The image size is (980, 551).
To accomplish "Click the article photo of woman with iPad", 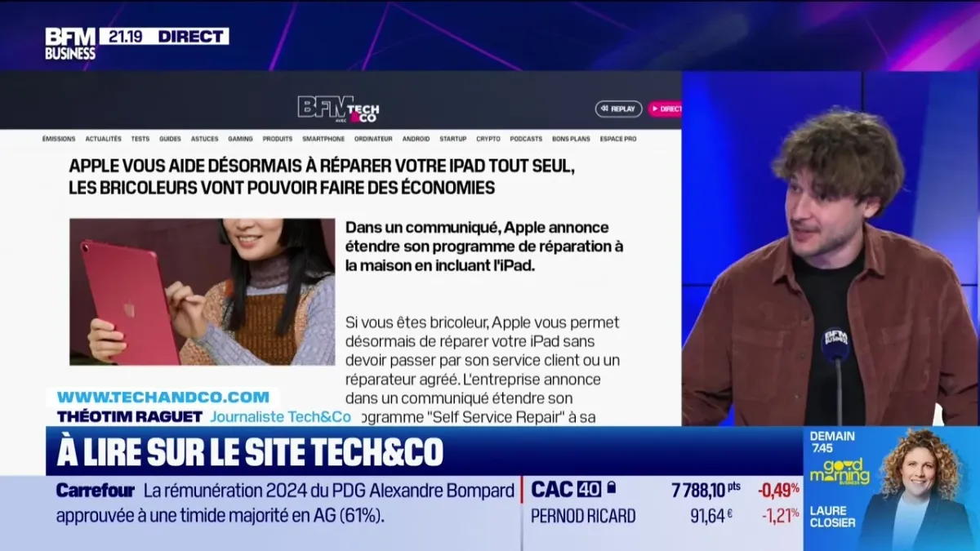I will pos(202,291).
